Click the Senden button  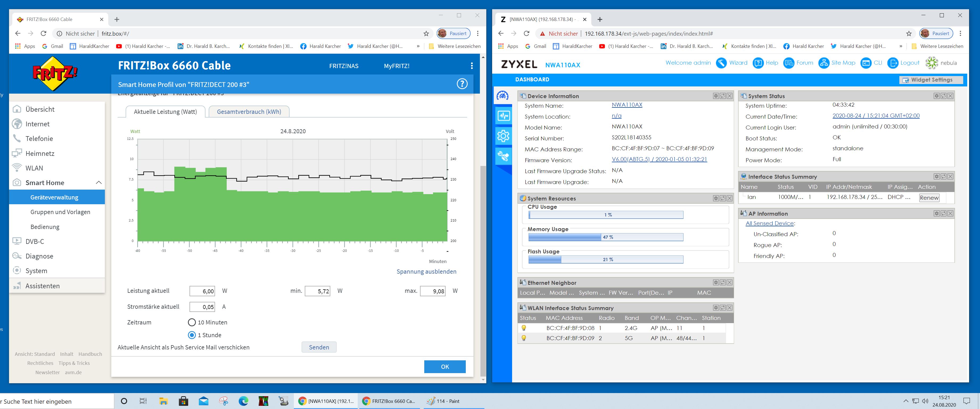319,347
